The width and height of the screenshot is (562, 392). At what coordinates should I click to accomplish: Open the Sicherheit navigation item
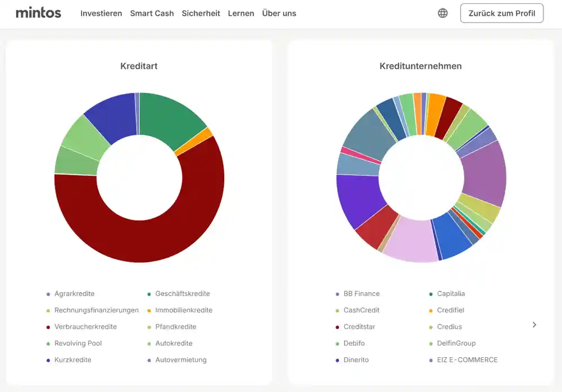point(201,13)
